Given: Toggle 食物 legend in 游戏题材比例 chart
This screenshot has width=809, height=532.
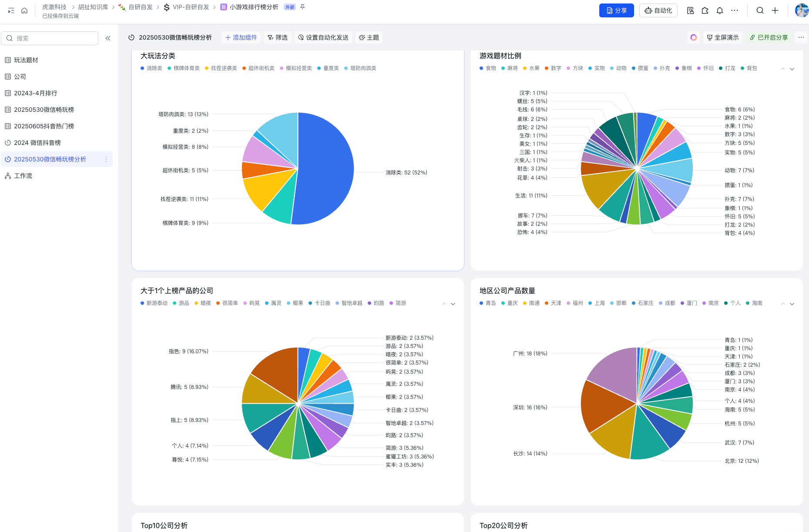Looking at the screenshot, I should click(x=488, y=68).
